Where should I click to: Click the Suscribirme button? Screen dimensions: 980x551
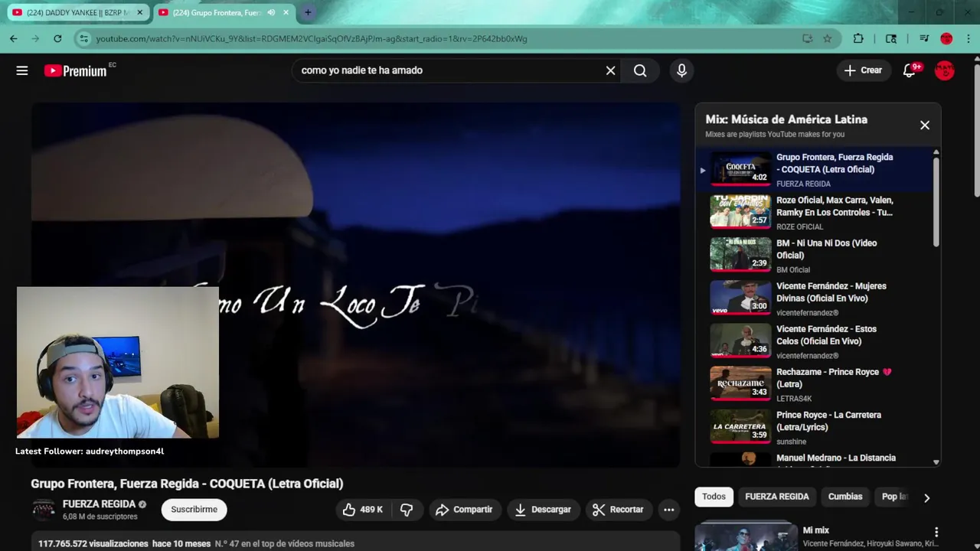(194, 510)
